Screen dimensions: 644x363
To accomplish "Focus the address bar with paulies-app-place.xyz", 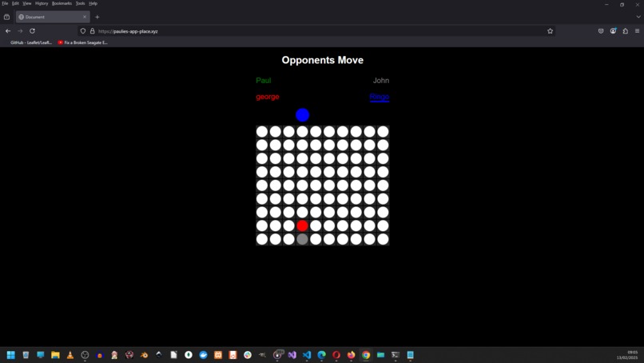I will [316, 31].
